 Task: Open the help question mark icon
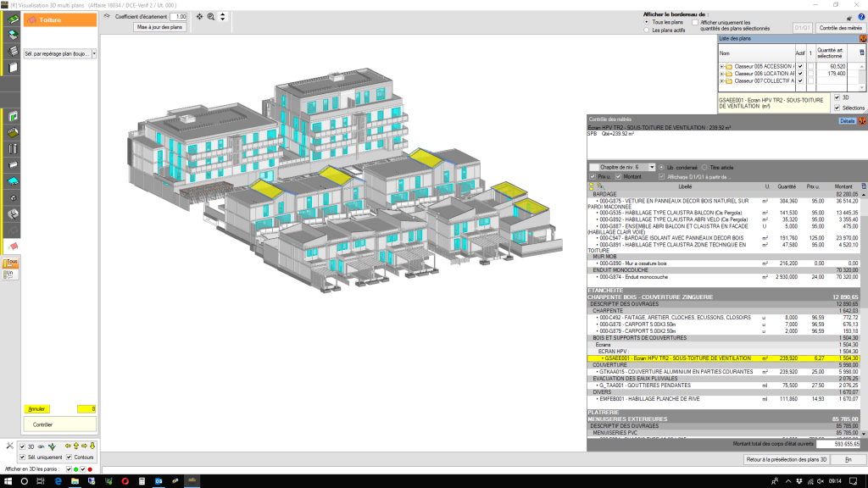pos(861,17)
